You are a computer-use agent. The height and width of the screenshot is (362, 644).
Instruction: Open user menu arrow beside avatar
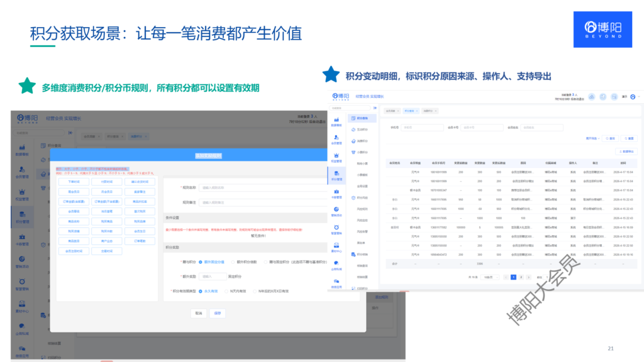(x=639, y=97)
